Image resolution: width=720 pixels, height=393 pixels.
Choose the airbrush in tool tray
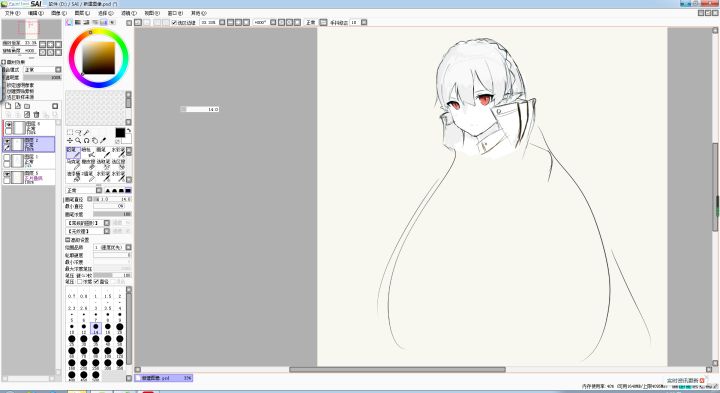click(88, 153)
